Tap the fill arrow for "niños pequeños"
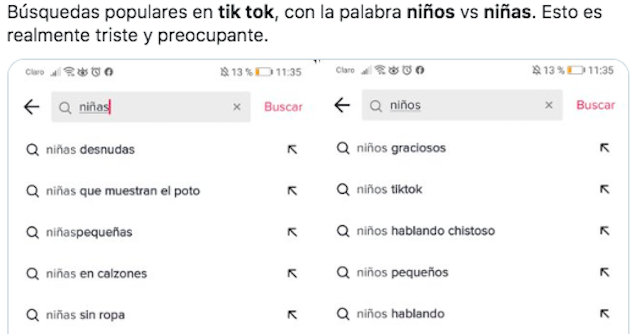 coord(604,272)
